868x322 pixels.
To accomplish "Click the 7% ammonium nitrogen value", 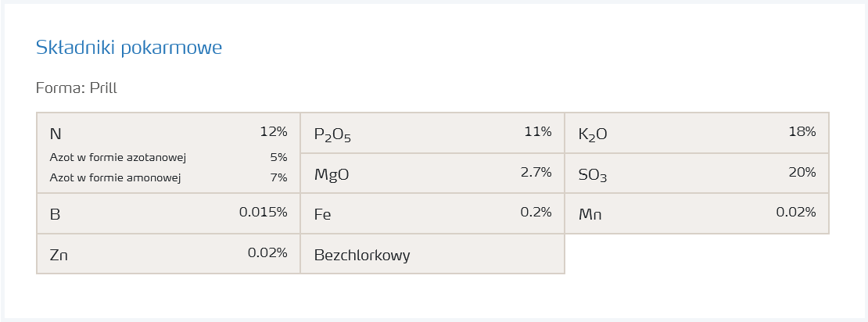I will click(x=278, y=177).
